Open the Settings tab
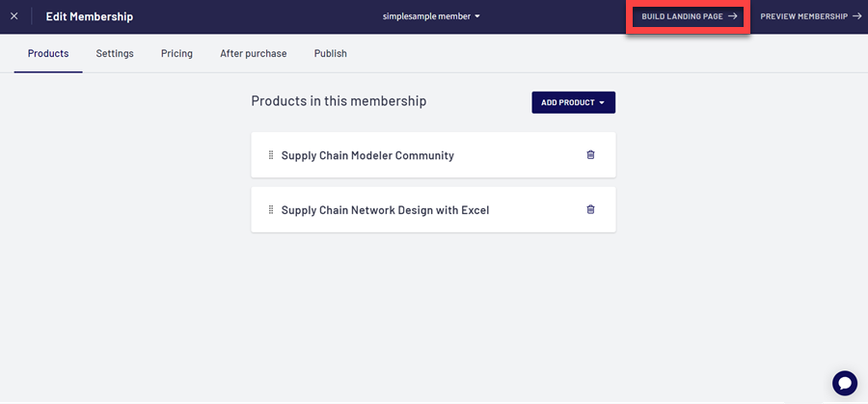Image resolution: width=868 pixels, height=404 pixels. click(x=115, y=54)
